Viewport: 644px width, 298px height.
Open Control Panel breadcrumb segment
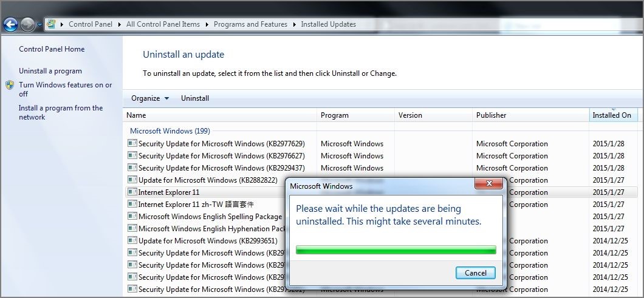click(91, 24)
